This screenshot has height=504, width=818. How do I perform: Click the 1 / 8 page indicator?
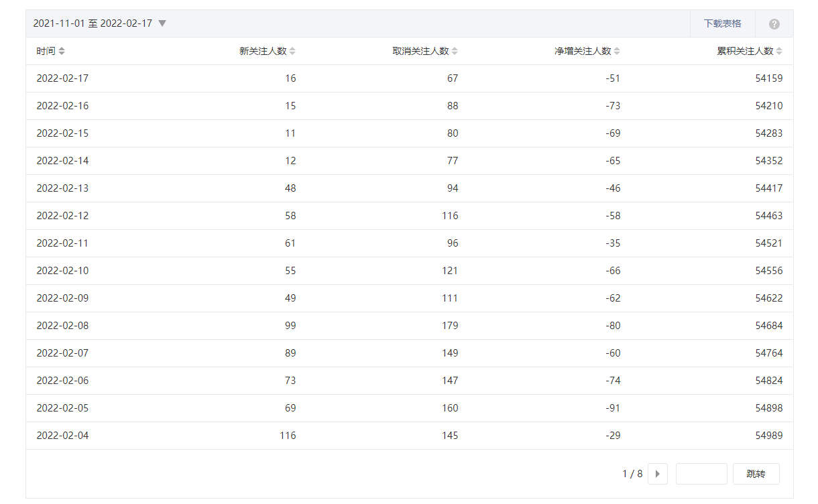pos(632,474)
